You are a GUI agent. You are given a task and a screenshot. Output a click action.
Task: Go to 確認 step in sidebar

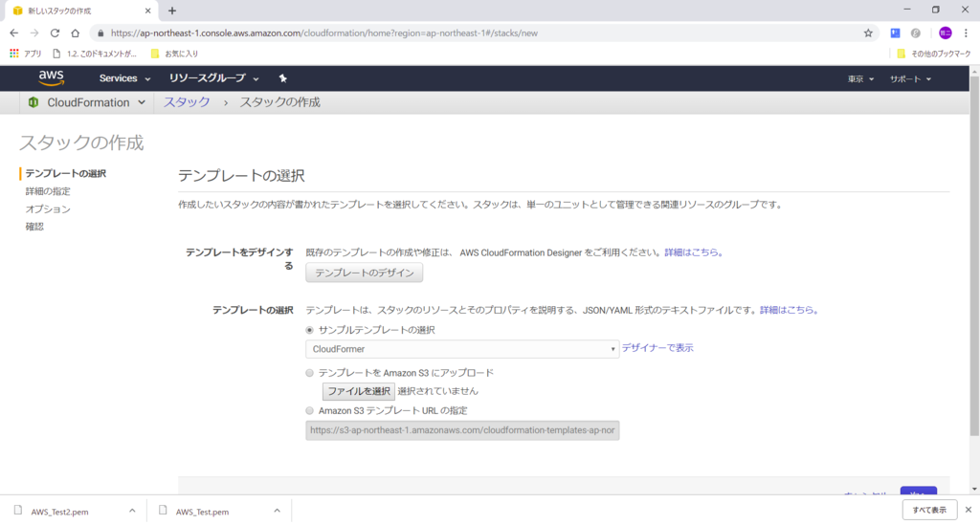(34, 227)
